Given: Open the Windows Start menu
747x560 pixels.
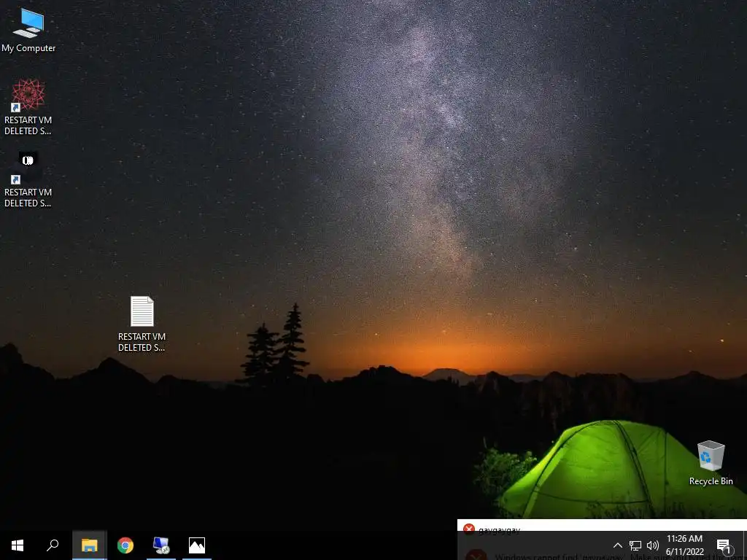Looking at the screenshot, I should pos(18,545).
